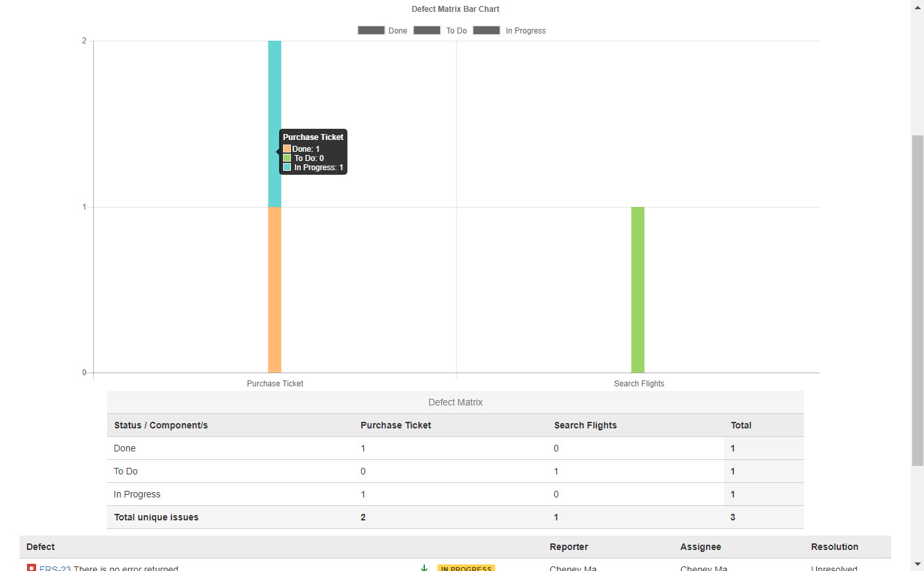The image size is (924, 571).
Task: Toggle the Done series legend box
Action: pos(371,30)
